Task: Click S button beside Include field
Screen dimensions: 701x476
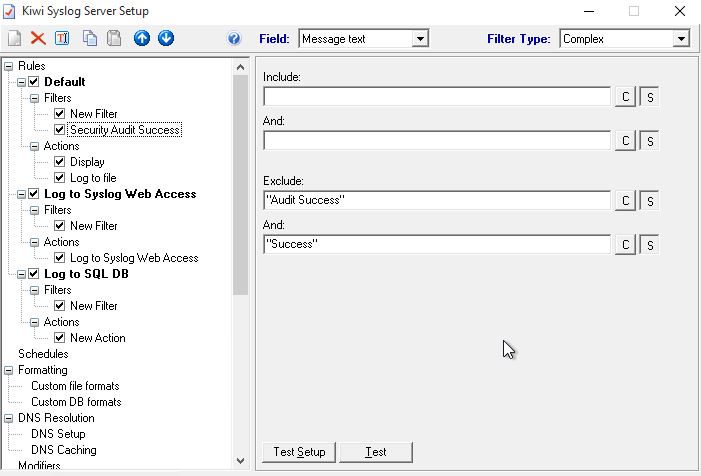Action: [x=650, y=97]
